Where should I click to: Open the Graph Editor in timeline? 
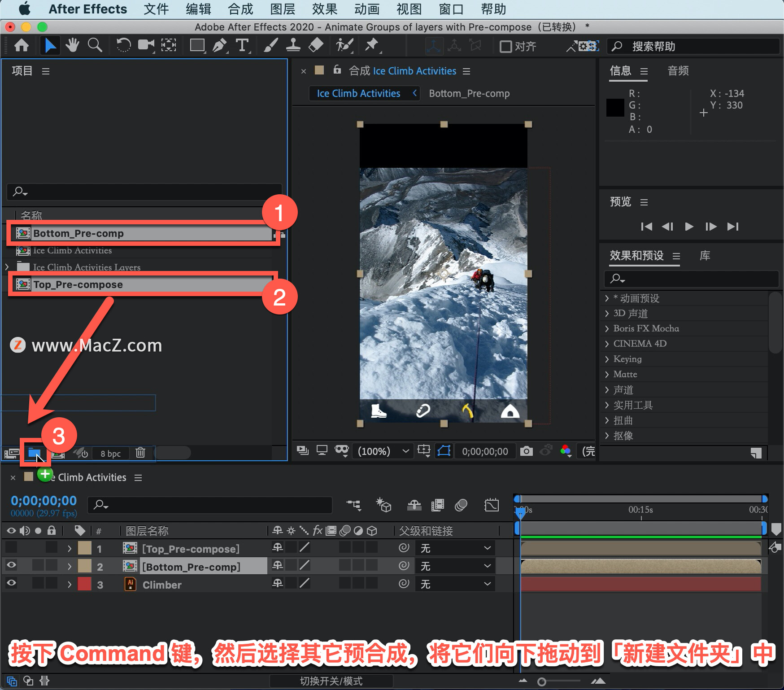click(x=492, y=505)
